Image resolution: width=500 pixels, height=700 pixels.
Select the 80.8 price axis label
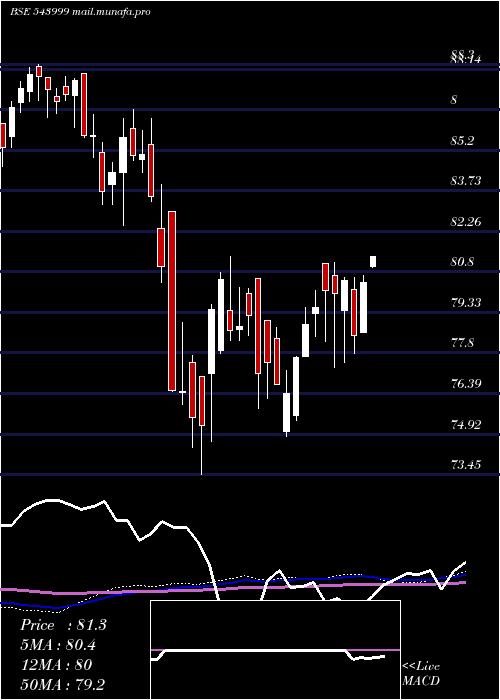(462, 262)
